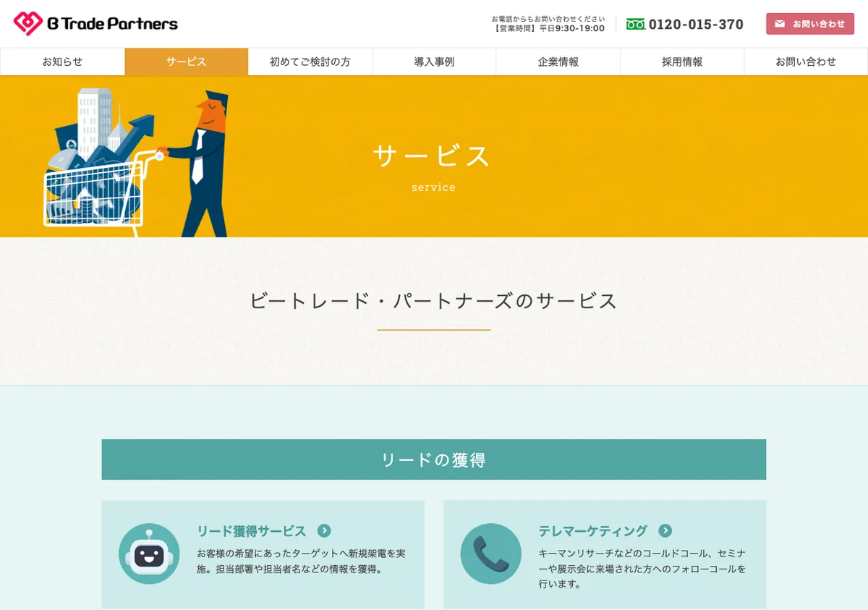Open the お知らせ menu item
This screenshot has height=610, width=868.
tap(62, 62)
